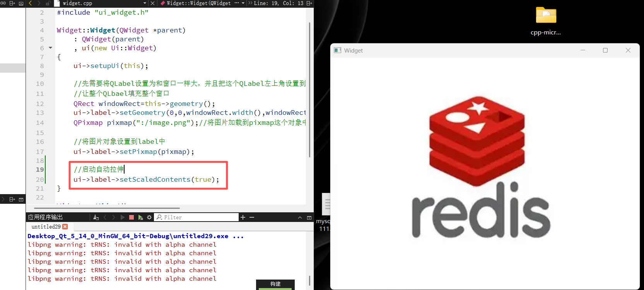
Task: Open the Widget::Widget symbol dropdown
Action: 243,3
